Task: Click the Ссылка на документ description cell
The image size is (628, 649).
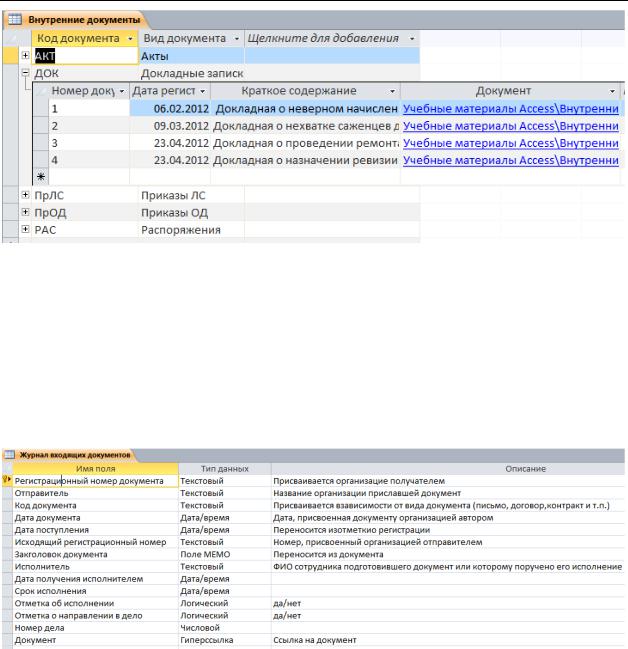Action: [448, 640]
